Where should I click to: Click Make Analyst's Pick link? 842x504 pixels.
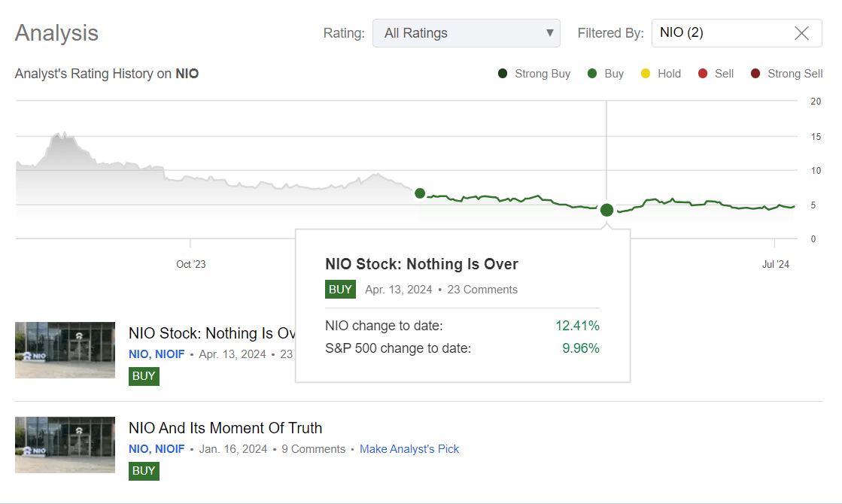pyautogui.click(x=409, y=449)
